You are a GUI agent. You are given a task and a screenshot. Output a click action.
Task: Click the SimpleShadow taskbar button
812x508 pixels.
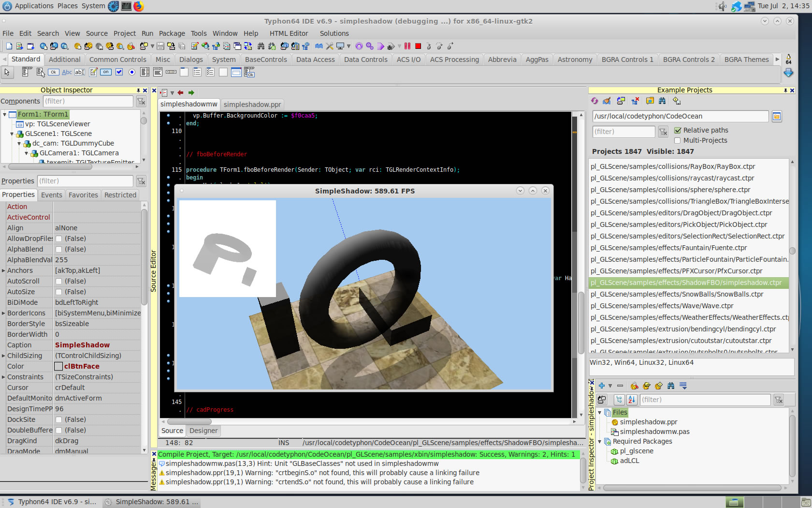152,502
